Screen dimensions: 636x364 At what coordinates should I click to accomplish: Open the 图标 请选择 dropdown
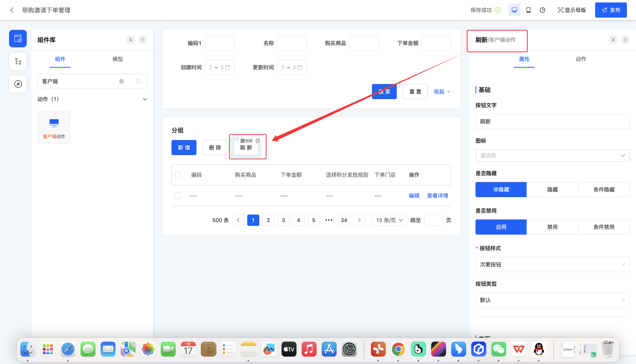pyautogui.click(x=552, y=156)
